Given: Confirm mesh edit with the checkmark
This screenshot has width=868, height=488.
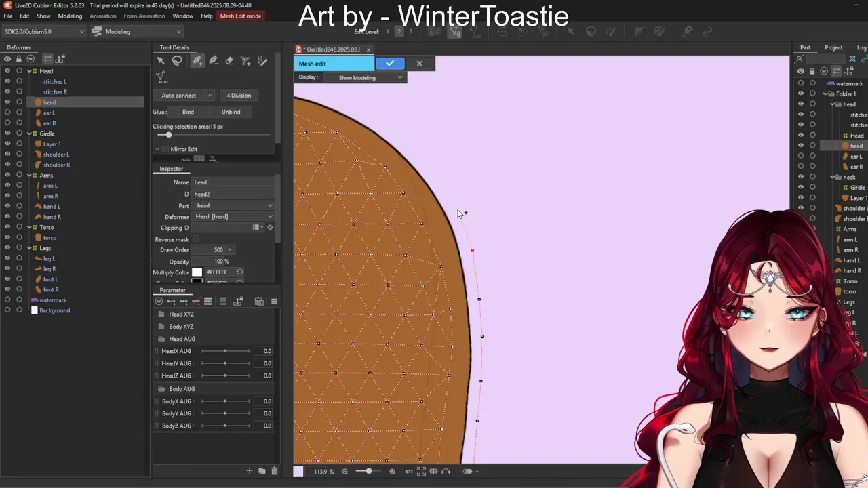Looking at the screenshot, I should coord(390,63).
